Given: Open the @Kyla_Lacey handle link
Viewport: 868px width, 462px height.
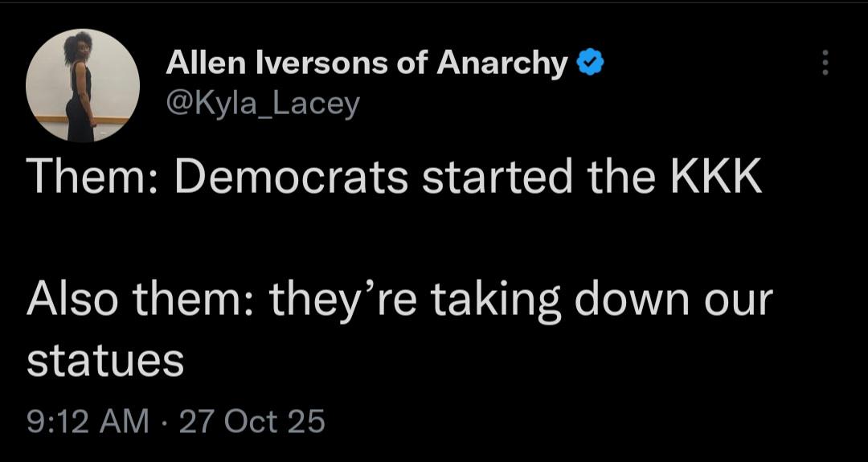Looking at the screenshot, I should (262, 103).
